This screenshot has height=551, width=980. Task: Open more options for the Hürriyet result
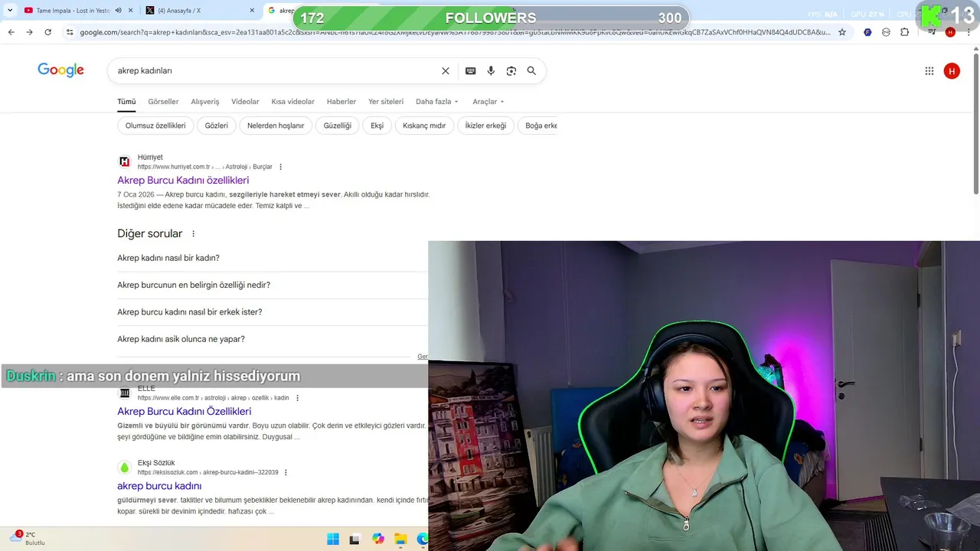280,167
